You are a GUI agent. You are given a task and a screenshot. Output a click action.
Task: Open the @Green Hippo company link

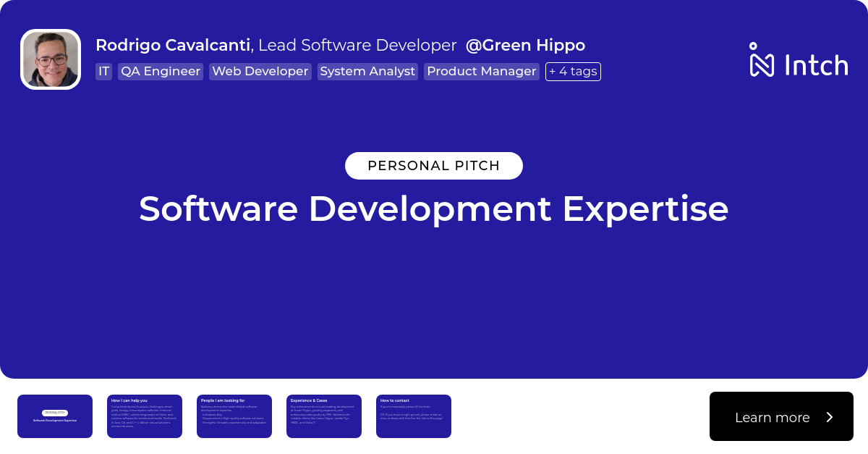[525, 46]
